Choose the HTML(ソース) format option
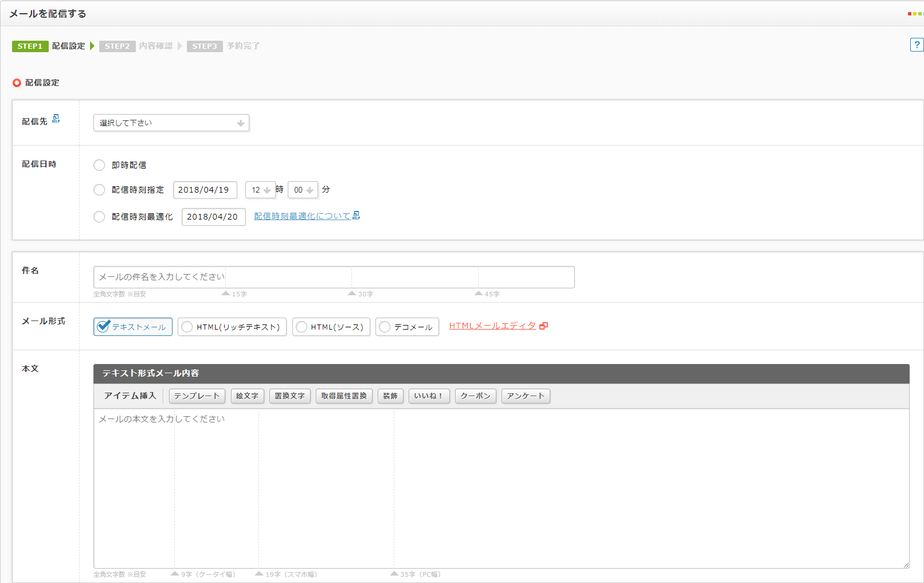 pos(331,327)
